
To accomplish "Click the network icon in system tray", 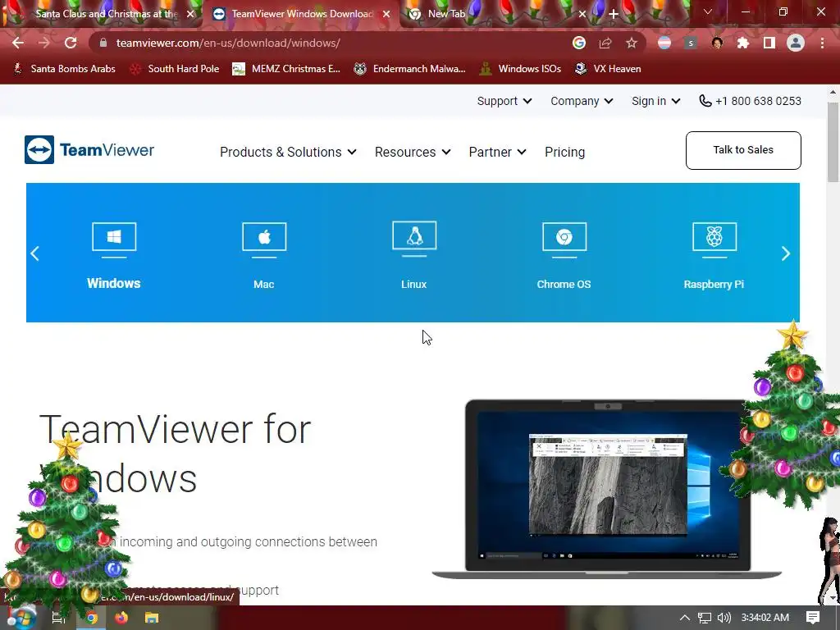I will tap(705, 618).
